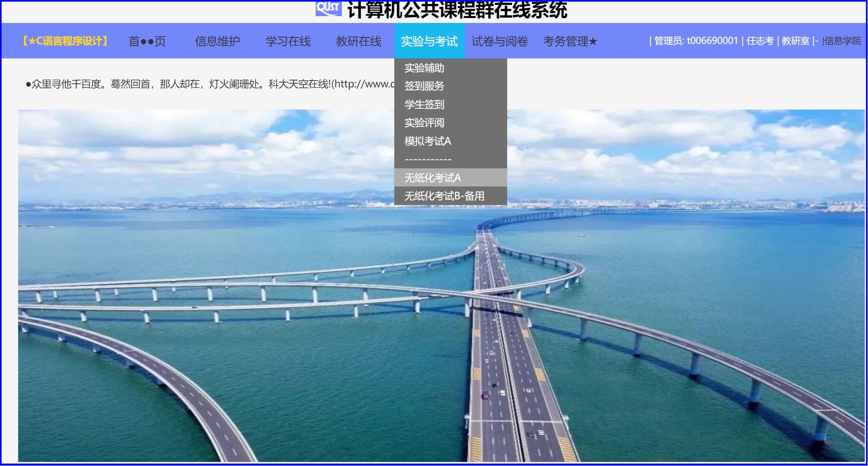Choose 无纸化考试B-备用 option
The image size is (868, 466).
click(x=444, y=196)
